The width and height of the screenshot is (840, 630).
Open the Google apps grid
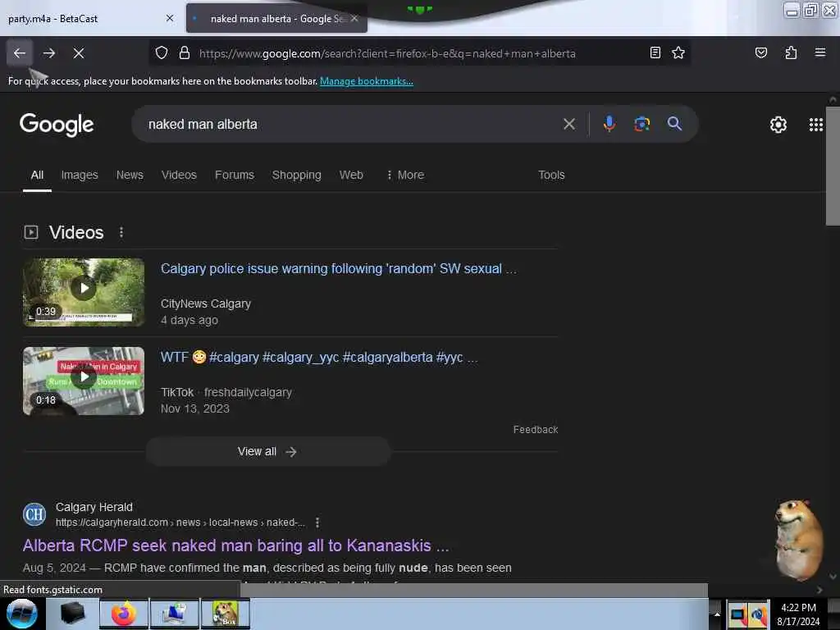click(x=816, y=125)
